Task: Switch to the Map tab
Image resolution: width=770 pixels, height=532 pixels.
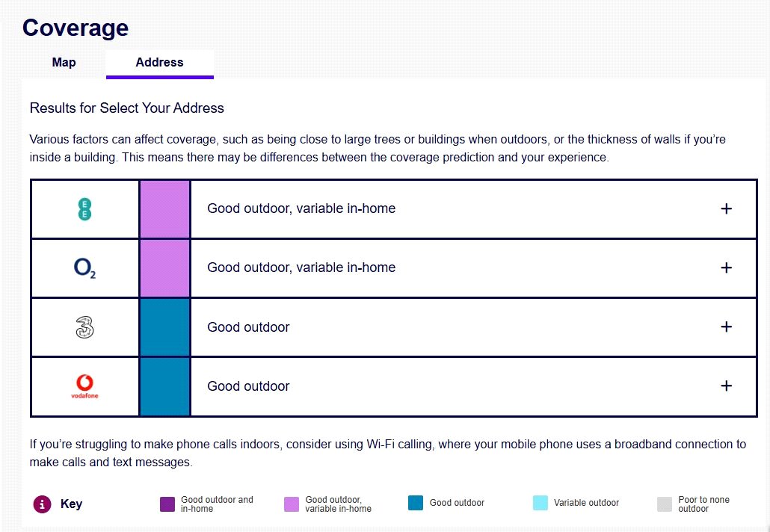Action: (x=64, y=63)
